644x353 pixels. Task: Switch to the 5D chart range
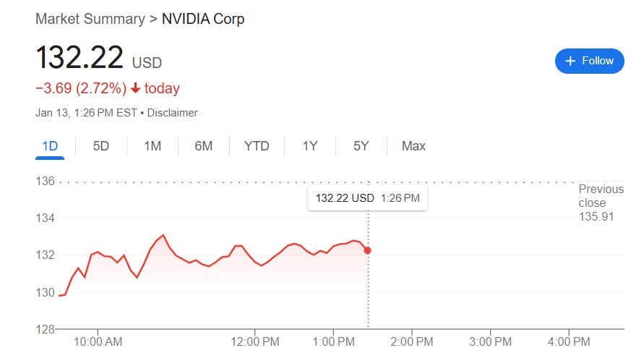[x=101, y=146]
